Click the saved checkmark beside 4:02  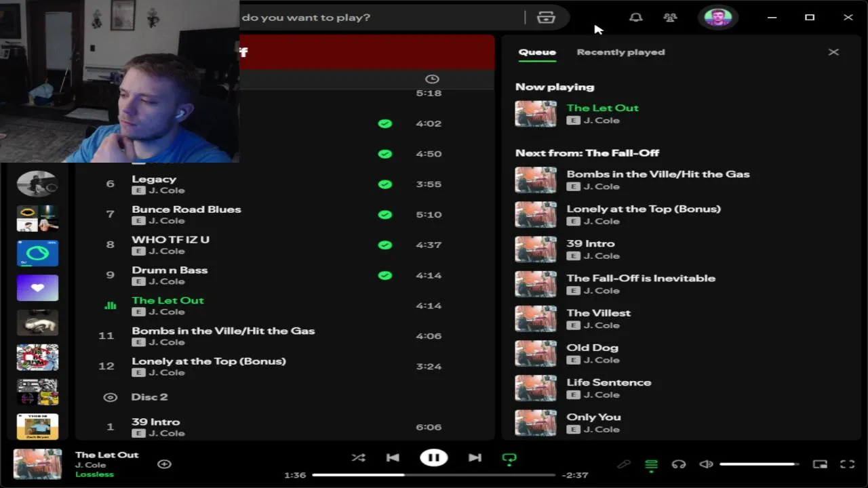384,123
